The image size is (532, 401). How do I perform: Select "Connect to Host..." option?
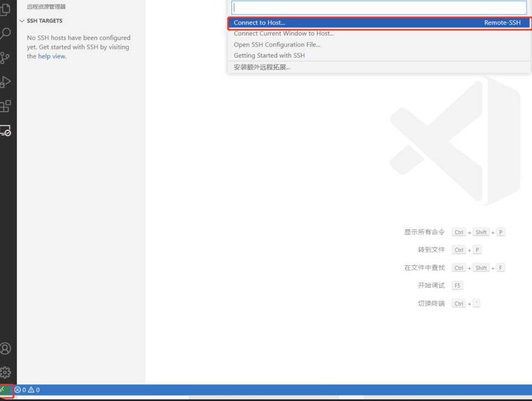click(259, 23)
